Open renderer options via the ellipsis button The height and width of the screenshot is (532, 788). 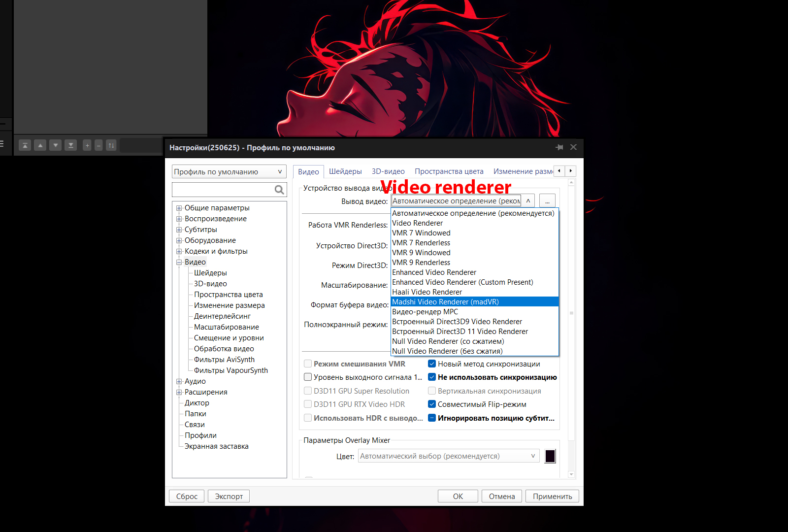[x=547, y=201]
